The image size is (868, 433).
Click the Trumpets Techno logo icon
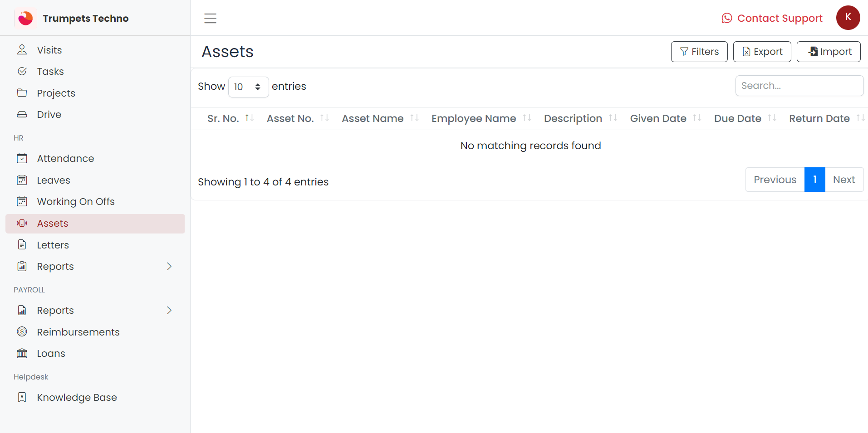coord(25,18)
